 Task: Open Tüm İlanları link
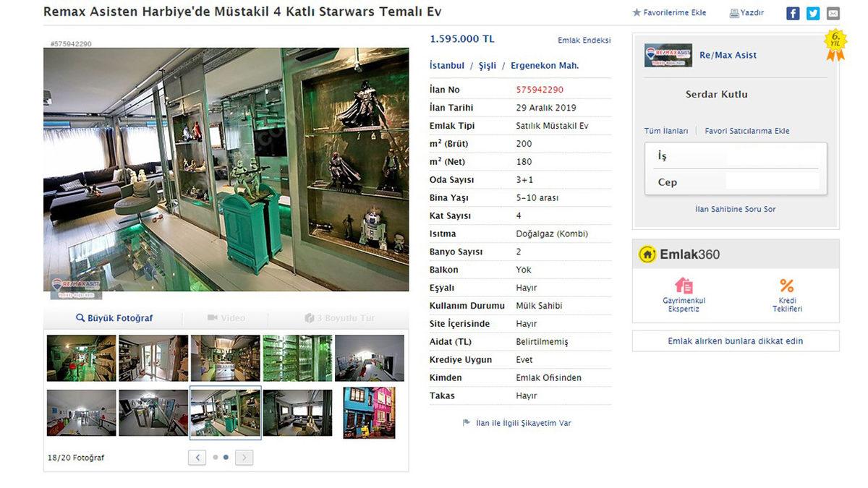coord(666,131)
